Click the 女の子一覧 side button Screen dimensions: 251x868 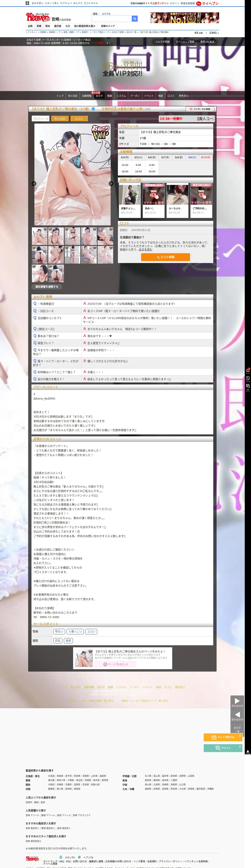click(x=237, y=729)
